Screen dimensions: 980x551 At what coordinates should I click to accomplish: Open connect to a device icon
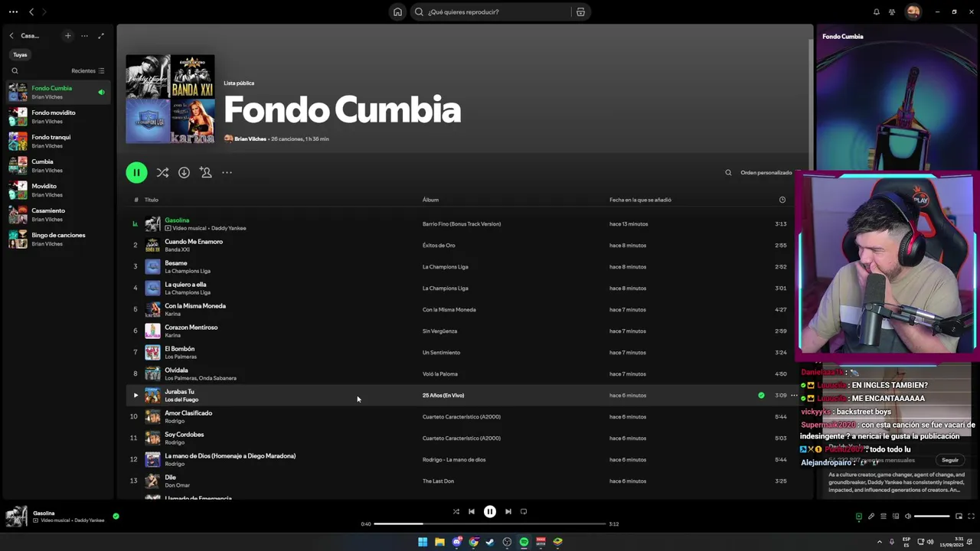(x=895, y=516)
